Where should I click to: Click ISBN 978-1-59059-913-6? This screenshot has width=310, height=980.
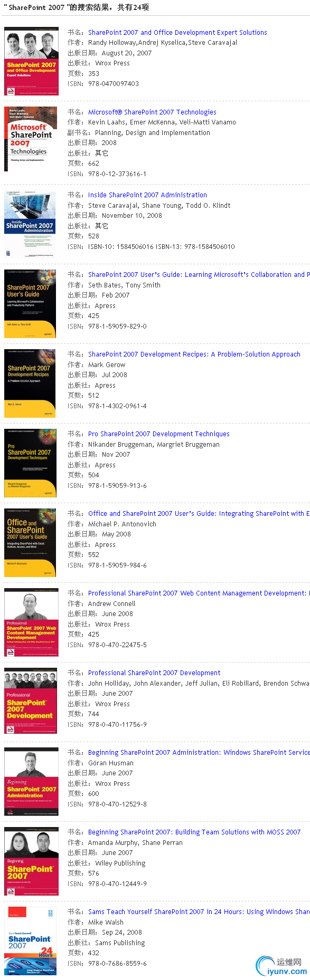click(x=117, y=485)
